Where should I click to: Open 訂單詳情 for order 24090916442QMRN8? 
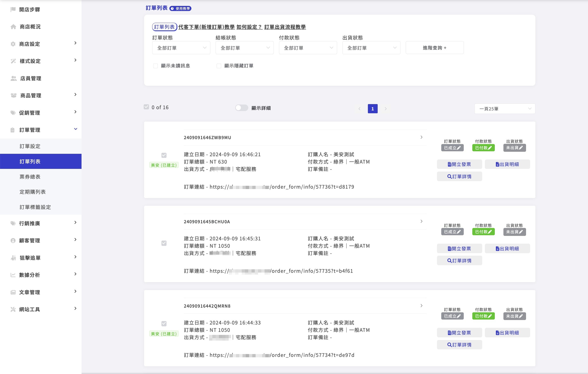click(x=459, y=345)
